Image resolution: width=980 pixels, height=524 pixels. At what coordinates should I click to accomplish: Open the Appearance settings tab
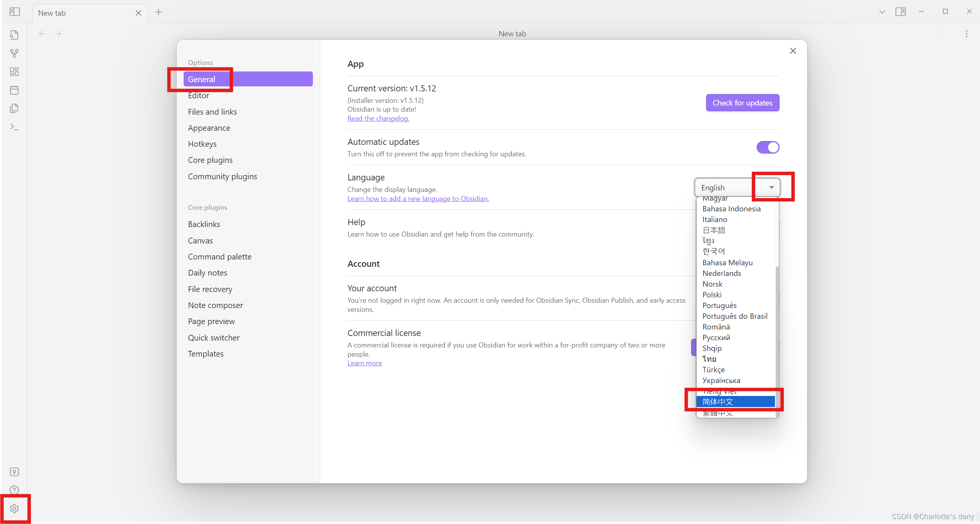coord(209,128)
